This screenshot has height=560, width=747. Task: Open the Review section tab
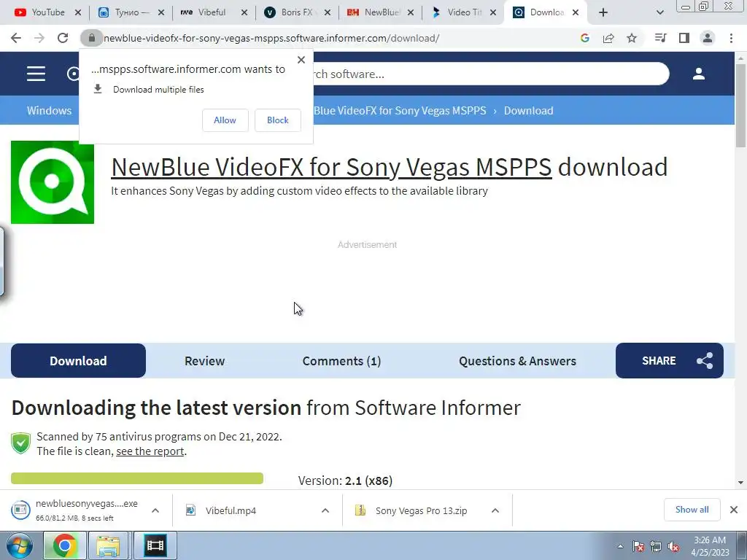click(x=204, y=361)
